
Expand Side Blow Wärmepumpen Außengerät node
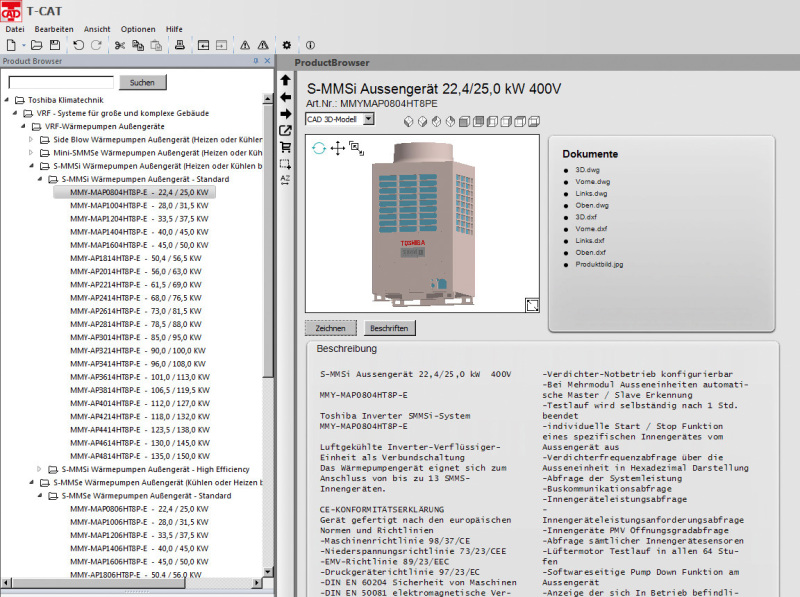(31, 139)
